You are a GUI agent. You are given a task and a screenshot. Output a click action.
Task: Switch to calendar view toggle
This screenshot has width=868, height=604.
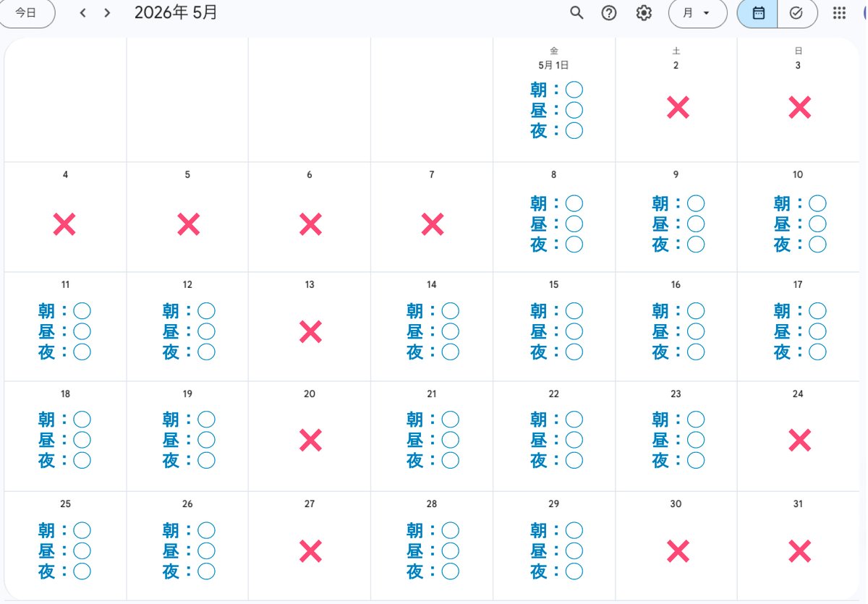pyautogui.click(x=757, y=13)
